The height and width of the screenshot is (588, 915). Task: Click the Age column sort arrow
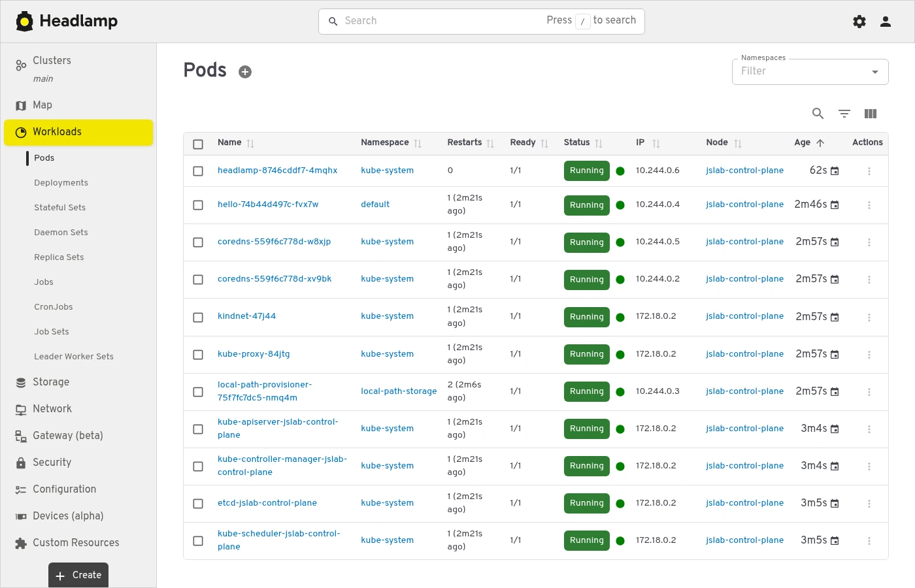point(820,143)
